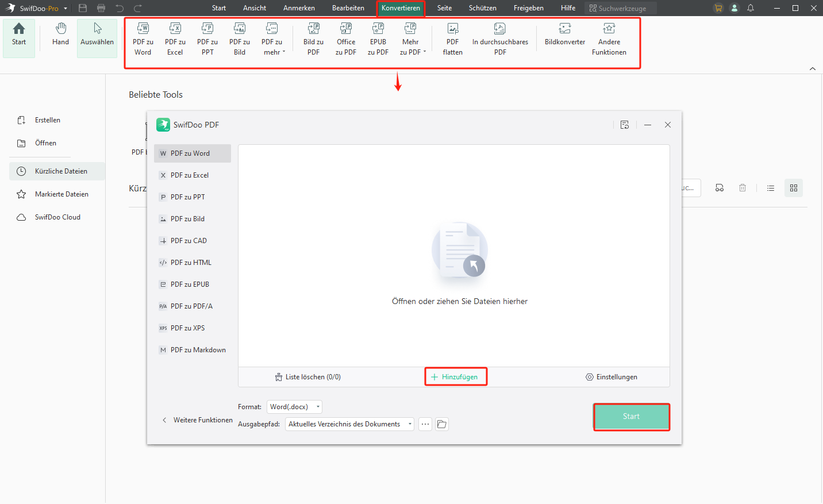823x504 pixels.
Task: Go back via Weitere Funktionen
Action: pyautogui.click(x=197, y=420)
